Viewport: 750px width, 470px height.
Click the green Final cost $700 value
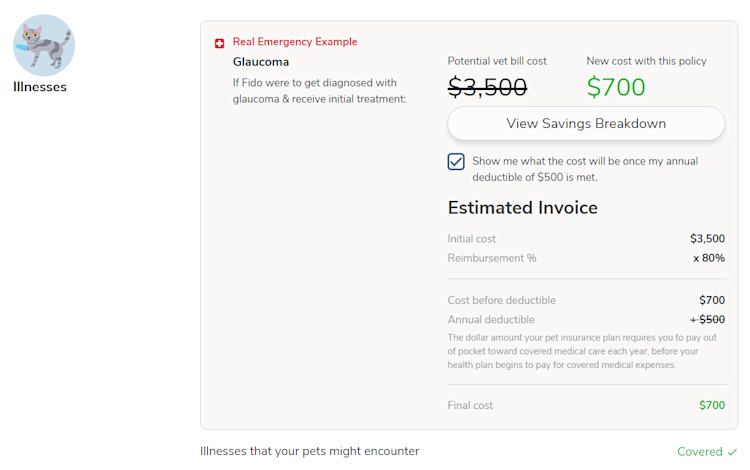712,405
